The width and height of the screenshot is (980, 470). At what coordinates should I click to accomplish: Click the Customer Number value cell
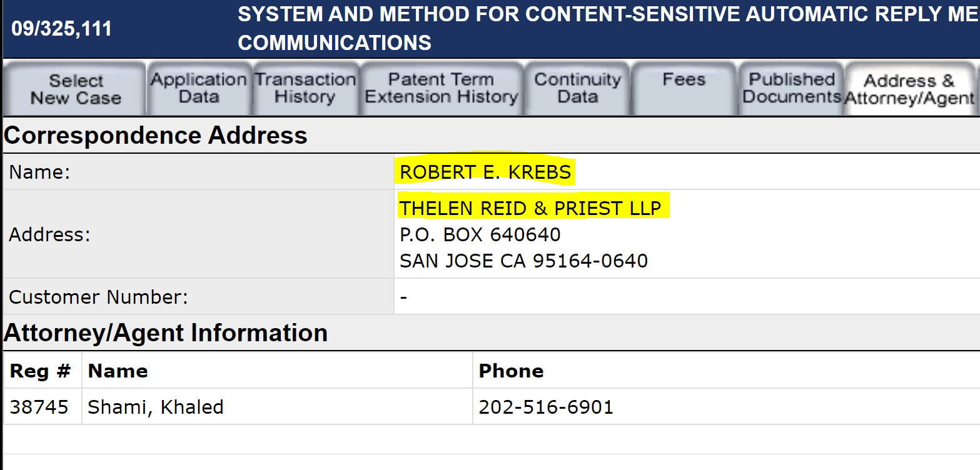coord(687,296)
